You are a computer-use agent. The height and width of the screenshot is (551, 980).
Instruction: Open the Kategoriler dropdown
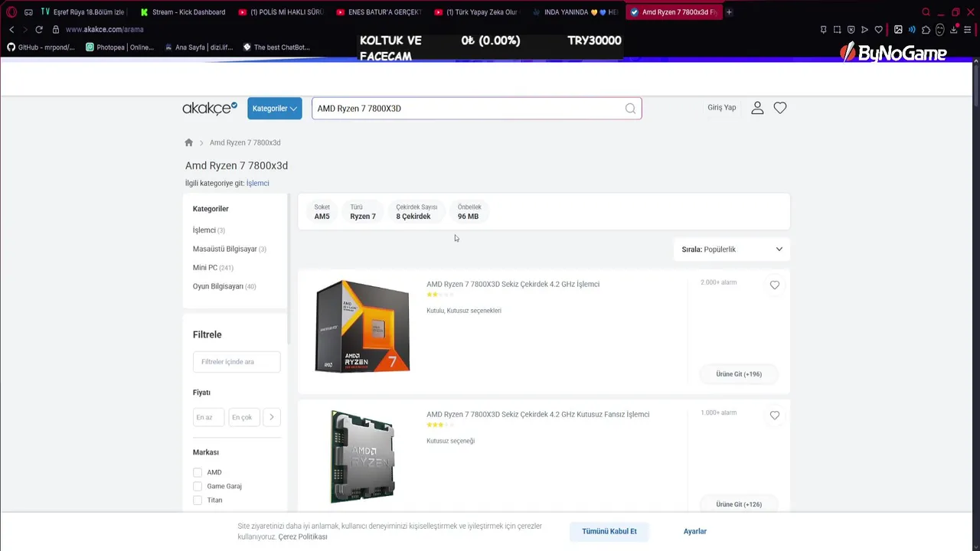(x=275, y=109)
